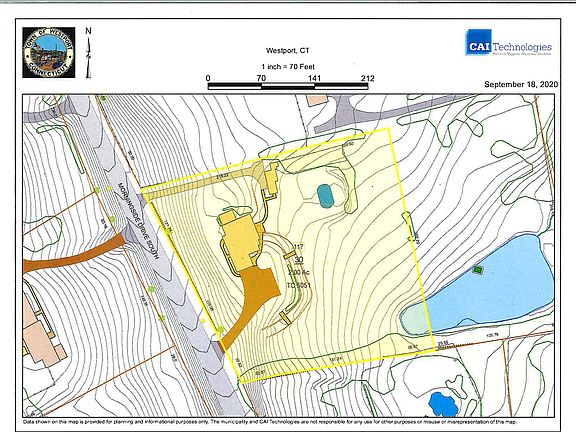Image resolution: width=576 pixels, height=432 pixels.
Task: Click the CAI Technologies logo
Action: tap(509, 43)
